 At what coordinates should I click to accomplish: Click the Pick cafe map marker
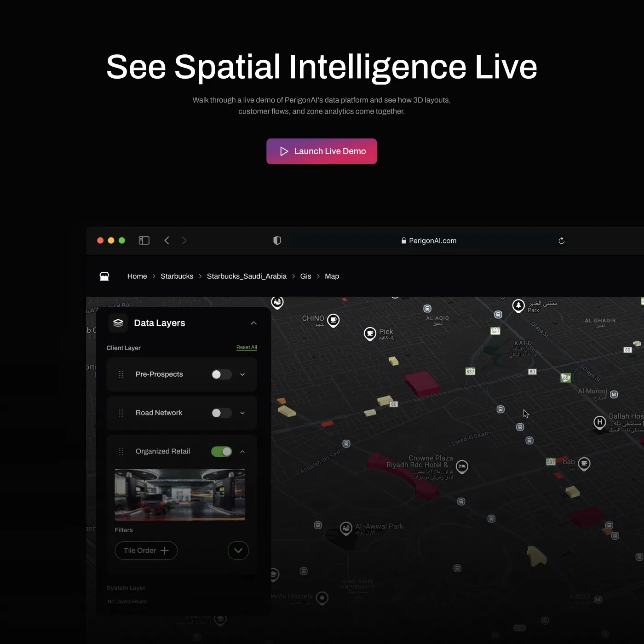[x=370, y=333]
